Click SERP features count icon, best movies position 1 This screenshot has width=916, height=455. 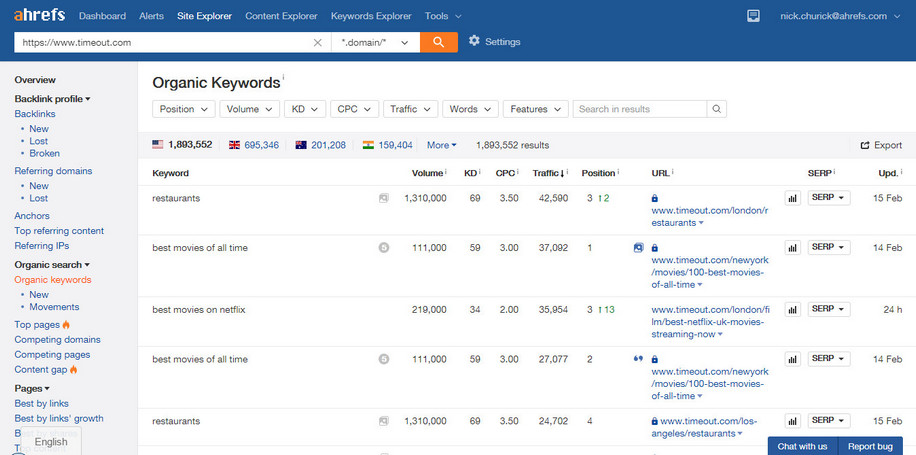point(383,248)
